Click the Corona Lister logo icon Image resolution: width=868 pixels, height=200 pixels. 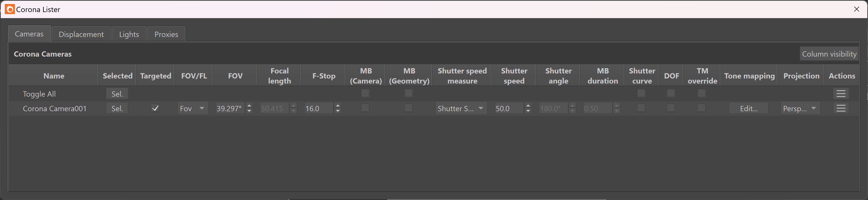tap(10, 9)
